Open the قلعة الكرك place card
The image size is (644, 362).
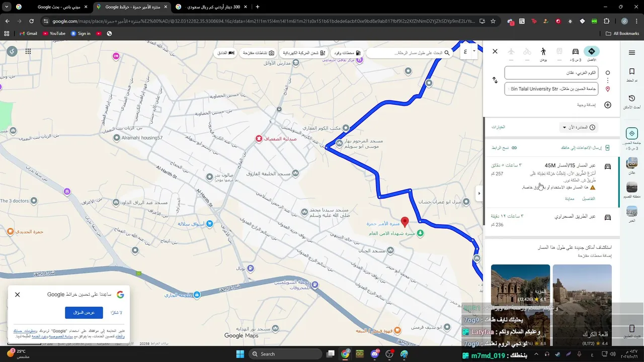[582, 305]
